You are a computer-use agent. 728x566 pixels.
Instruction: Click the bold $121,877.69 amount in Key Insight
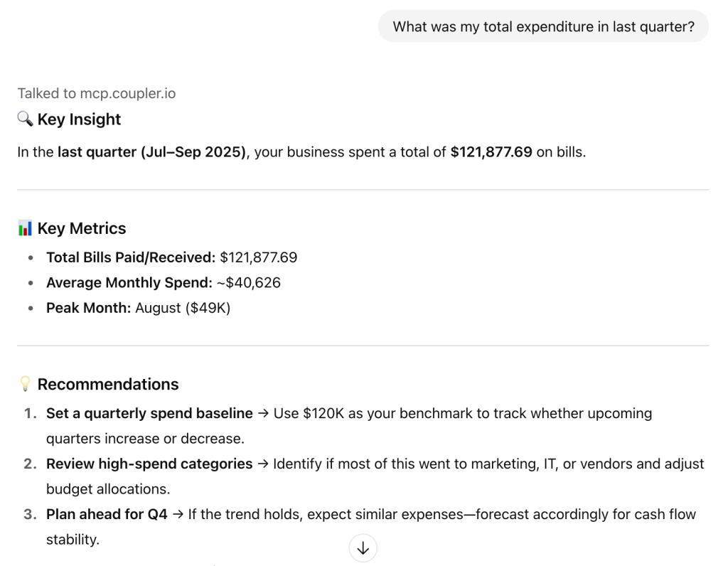point(491,152)
